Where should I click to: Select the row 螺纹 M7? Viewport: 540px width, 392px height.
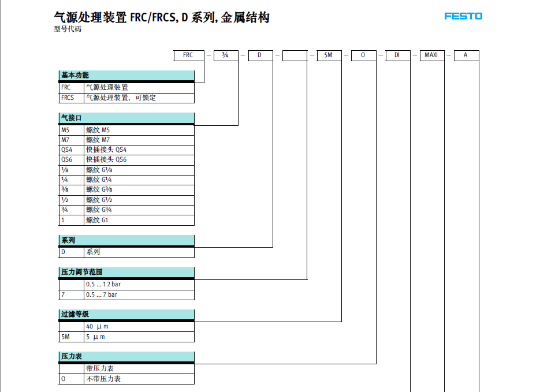(x=126, y=140)
